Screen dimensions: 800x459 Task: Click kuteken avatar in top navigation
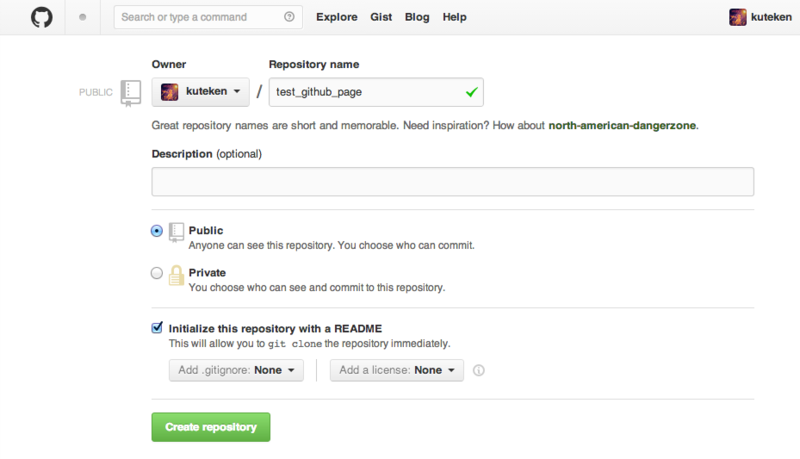[738, 17]
